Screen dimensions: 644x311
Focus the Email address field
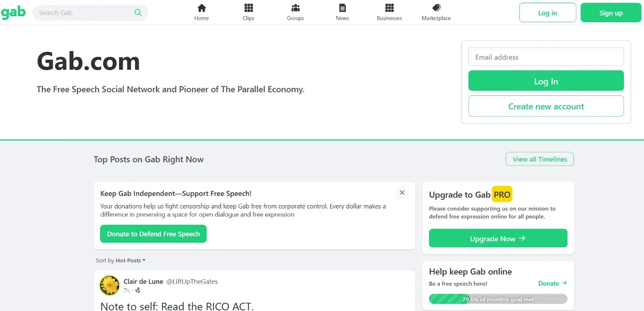click(x=546, y=57)
